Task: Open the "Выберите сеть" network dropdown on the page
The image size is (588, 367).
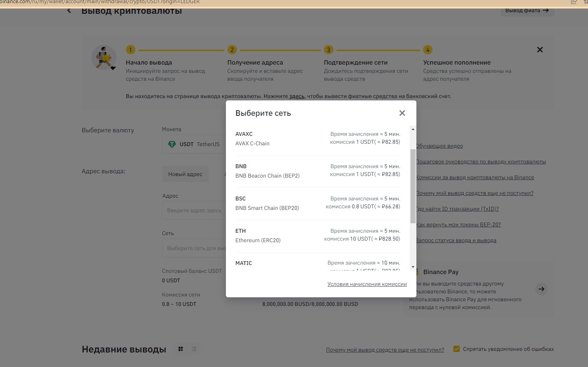Action: pos(194,248)
